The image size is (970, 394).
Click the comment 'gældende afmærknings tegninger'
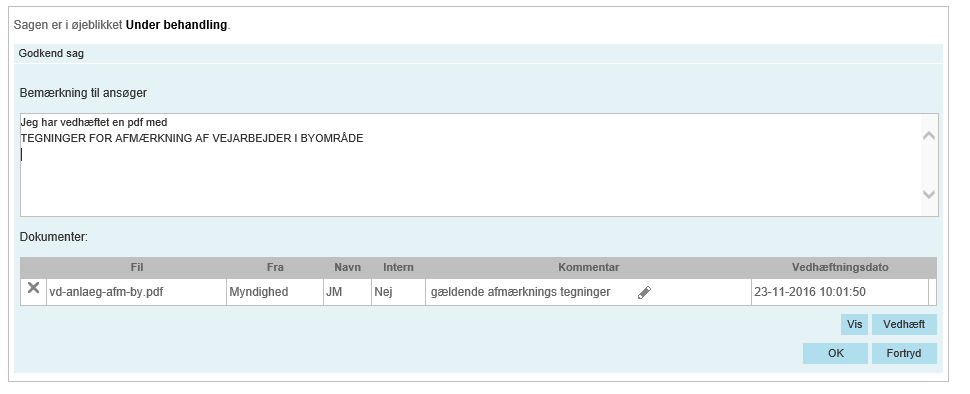coord(520,292)
